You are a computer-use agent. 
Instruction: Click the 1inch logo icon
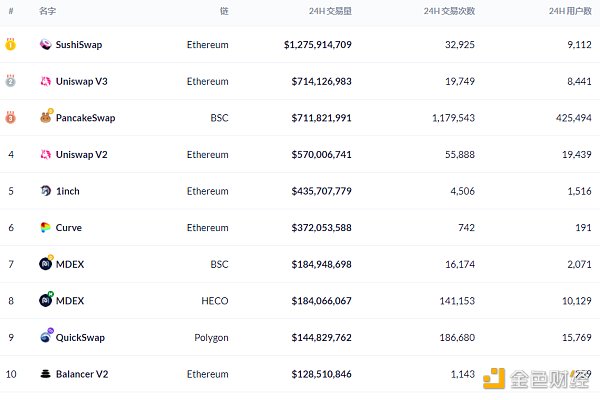click(45, 191)
